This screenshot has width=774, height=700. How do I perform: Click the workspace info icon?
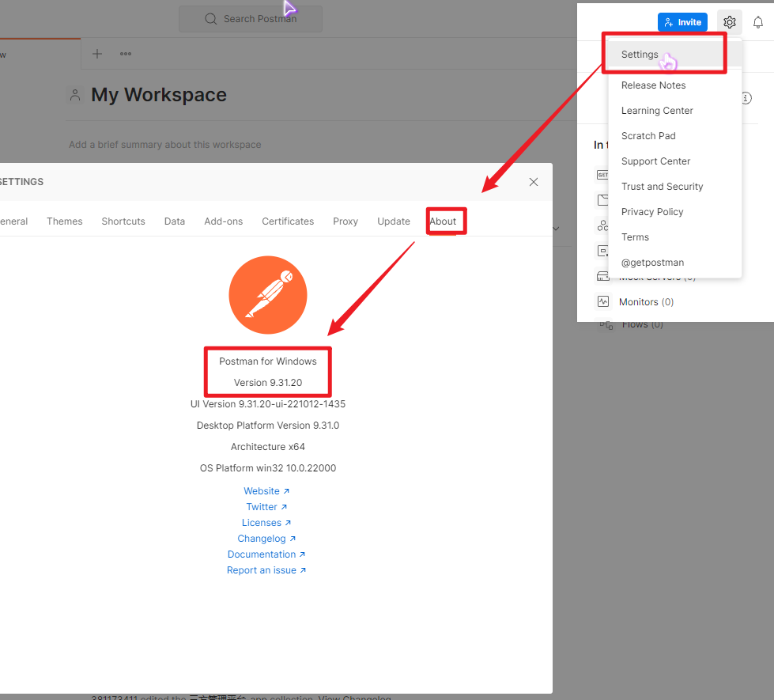(746, 98)
